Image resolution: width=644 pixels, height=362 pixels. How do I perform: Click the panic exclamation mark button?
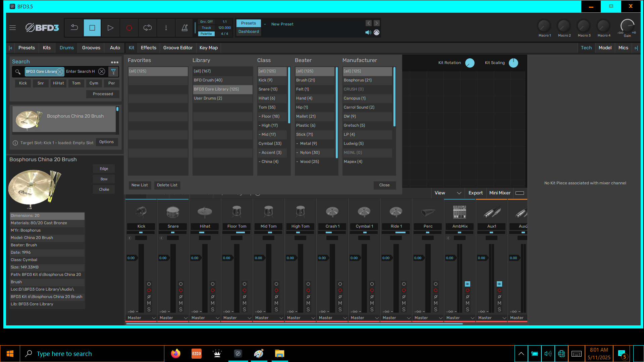pos(166,28)
